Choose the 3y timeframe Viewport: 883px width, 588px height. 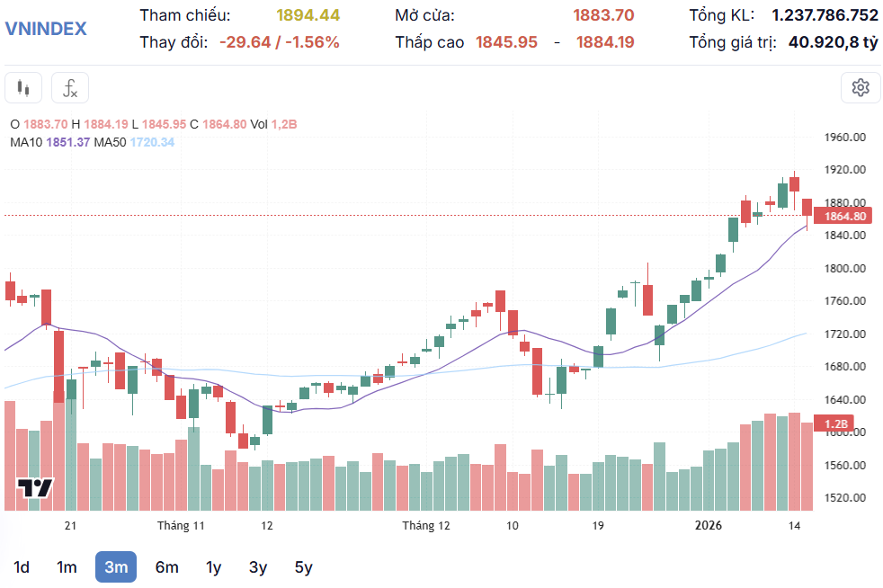[x=258, y=567]
